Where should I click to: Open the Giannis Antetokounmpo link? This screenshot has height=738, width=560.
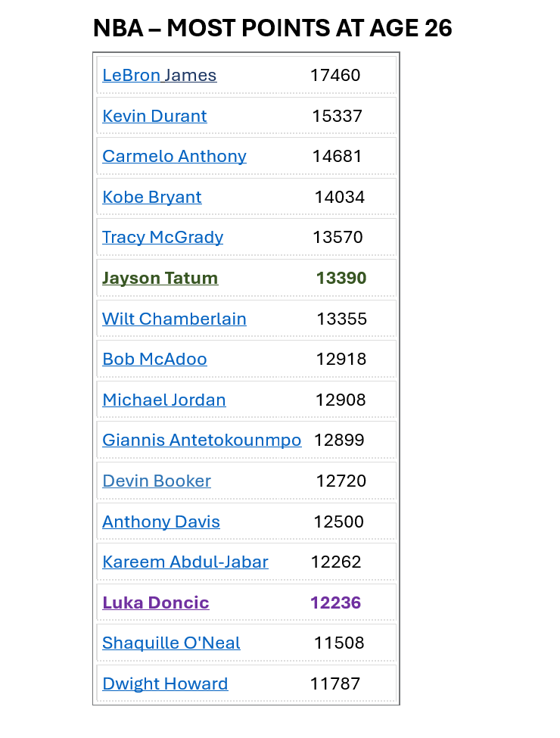point(201,441)
